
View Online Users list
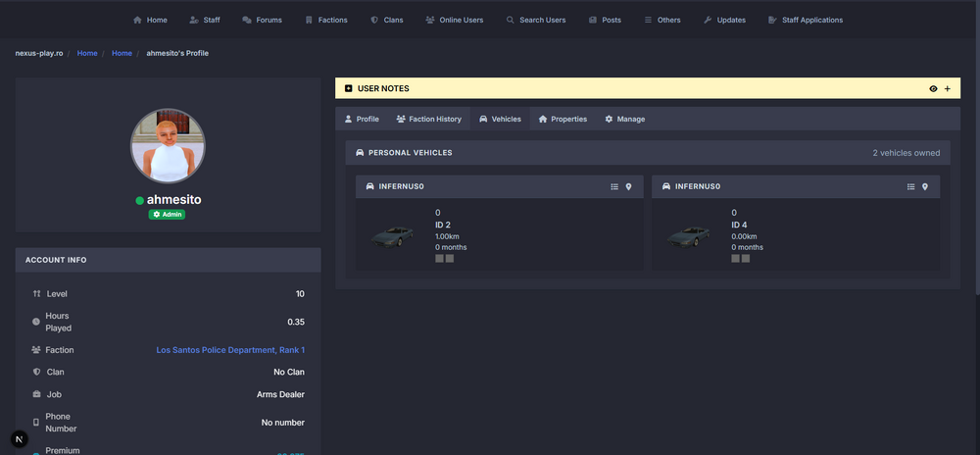[x=455, y=20]
